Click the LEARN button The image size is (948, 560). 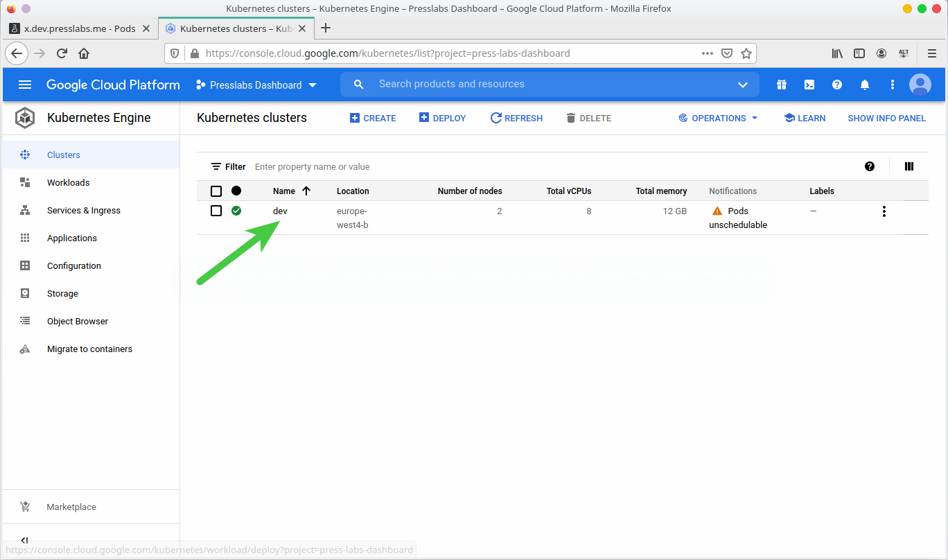click(x=805, y=118)
